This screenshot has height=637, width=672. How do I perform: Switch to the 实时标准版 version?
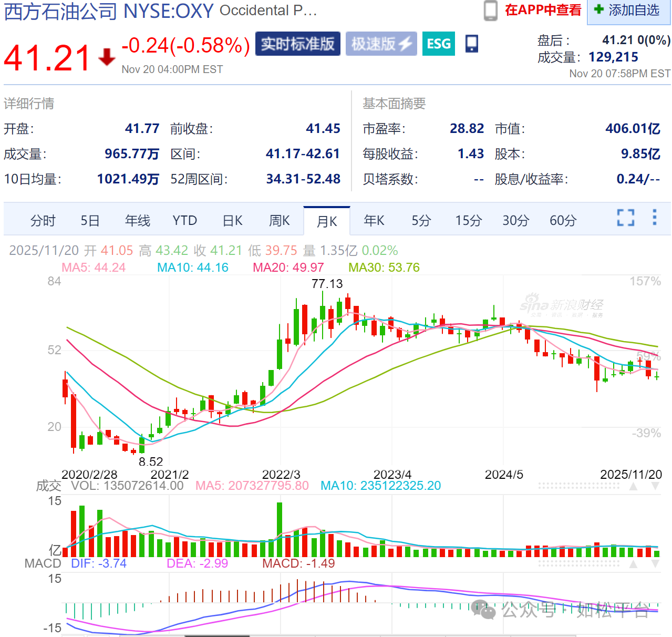click(298, 44)
